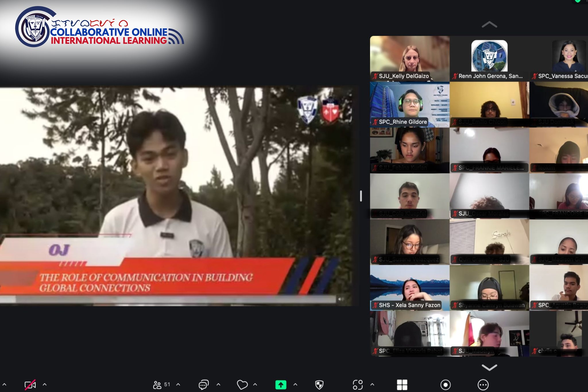The image size is (588, 392).
Task: Select the Renn John Gerona tile
Action: click(490, 59)
